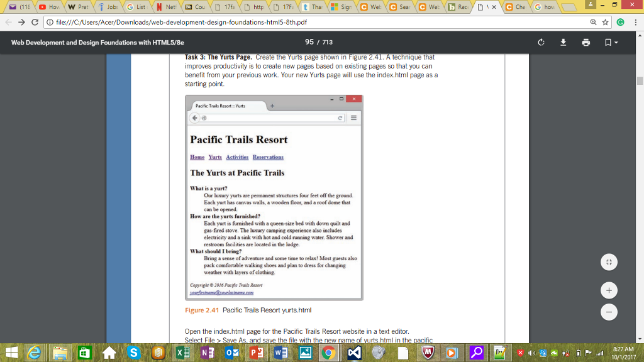Click the document title in the PDF toolbar
Screen dimensions: 644x362
(x=97, y=42)
